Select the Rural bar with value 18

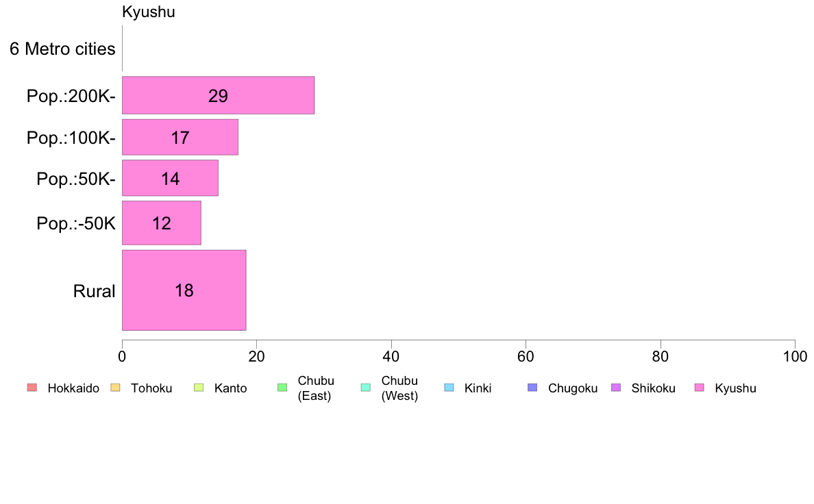[x=184, y=290]
